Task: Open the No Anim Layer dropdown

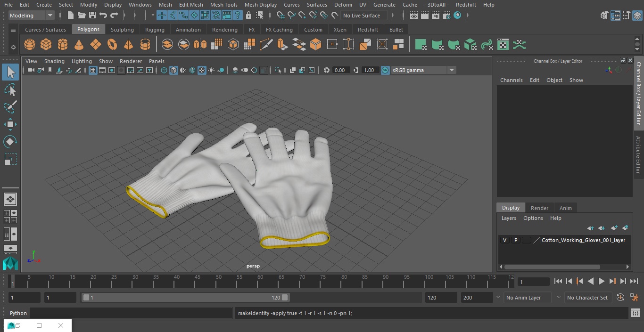Action: tap(528, 298)
